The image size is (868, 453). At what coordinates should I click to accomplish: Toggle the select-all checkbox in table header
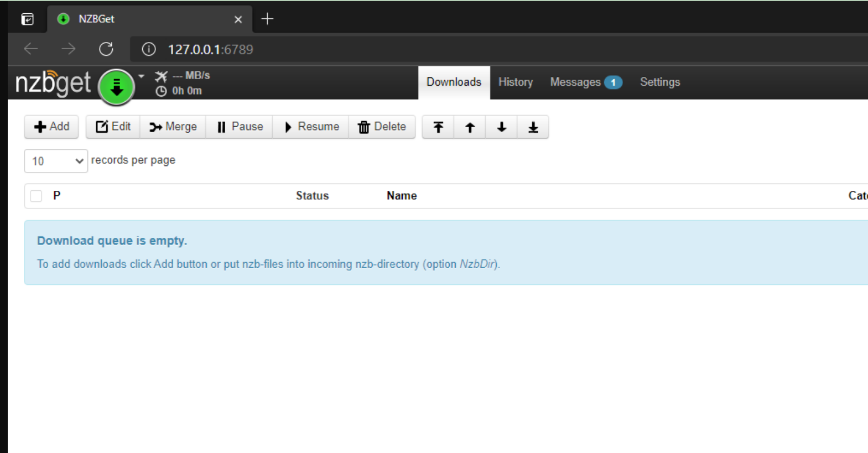point(37,196)
